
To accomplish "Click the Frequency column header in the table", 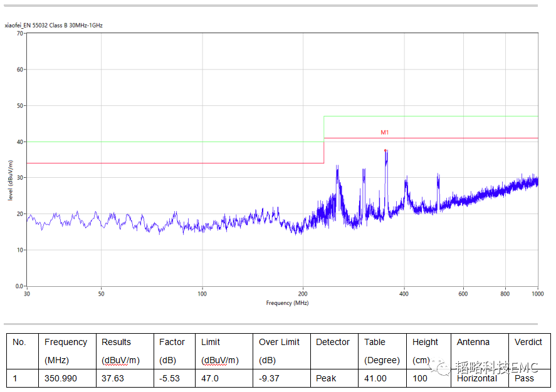I will 66,342.
